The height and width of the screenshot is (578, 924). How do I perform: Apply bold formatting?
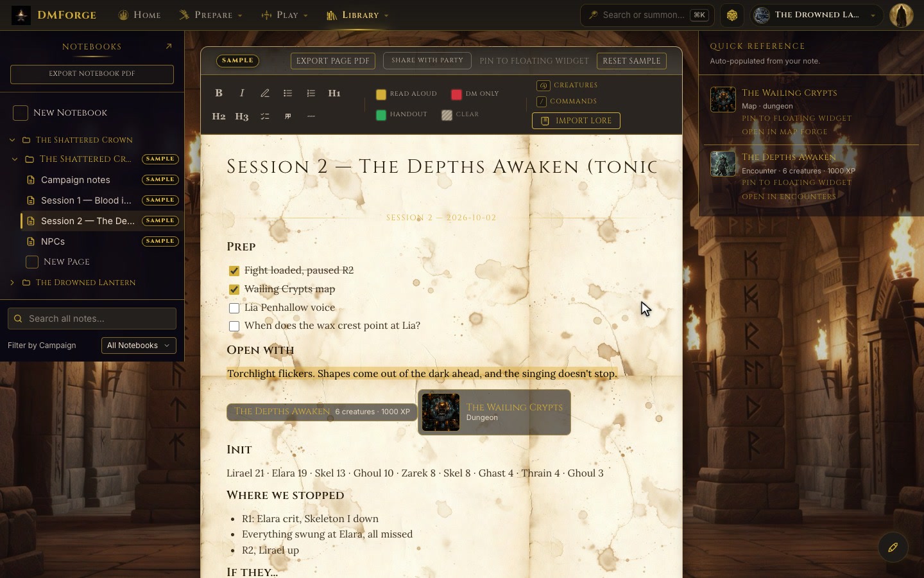pyautogui.click(x=219, y=93)
